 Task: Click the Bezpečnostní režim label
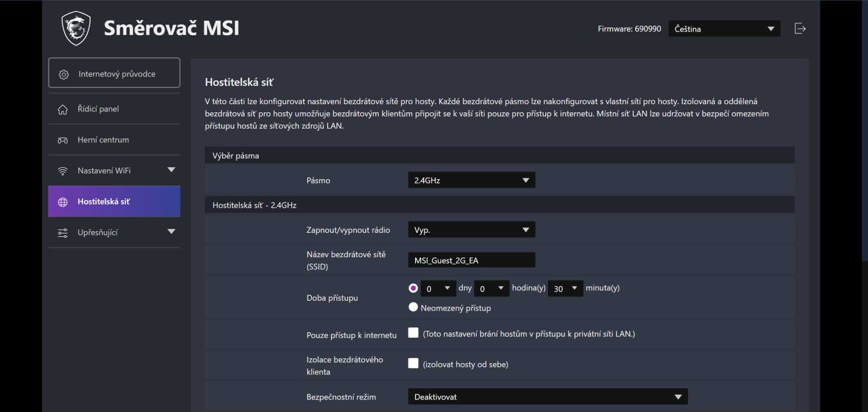point(341,397)
